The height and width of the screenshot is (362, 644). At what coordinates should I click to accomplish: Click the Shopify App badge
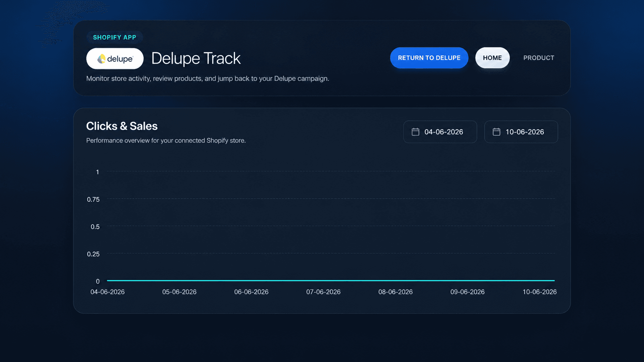coord(115,37)
